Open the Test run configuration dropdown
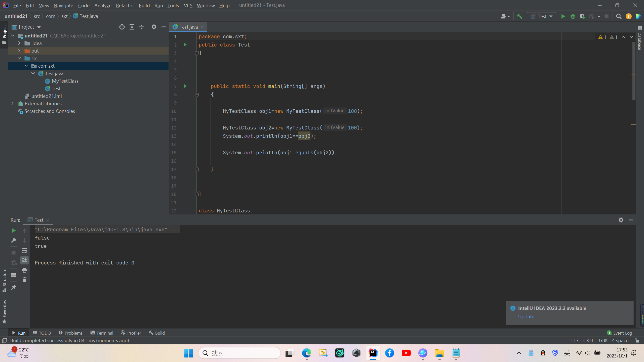 542,16
